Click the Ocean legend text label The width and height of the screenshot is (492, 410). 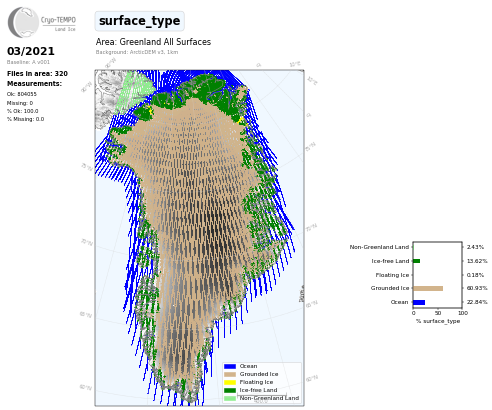pyautogui.click(x=248, y=366)
